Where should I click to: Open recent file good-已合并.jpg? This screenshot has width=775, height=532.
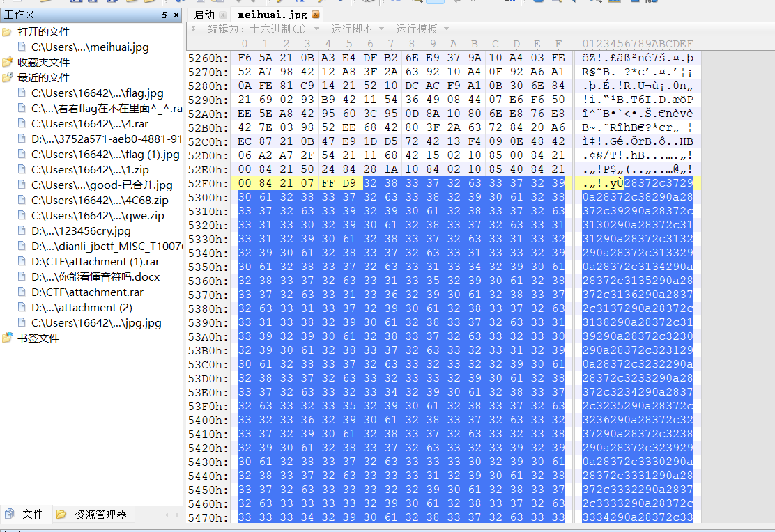pyautogui.click(x=102, y=185)
